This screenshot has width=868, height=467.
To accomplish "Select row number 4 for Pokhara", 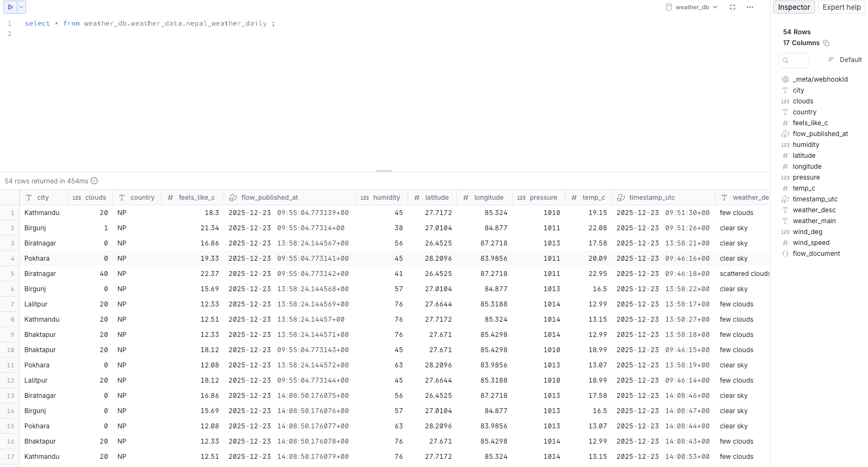I will [x=12, y=259].
